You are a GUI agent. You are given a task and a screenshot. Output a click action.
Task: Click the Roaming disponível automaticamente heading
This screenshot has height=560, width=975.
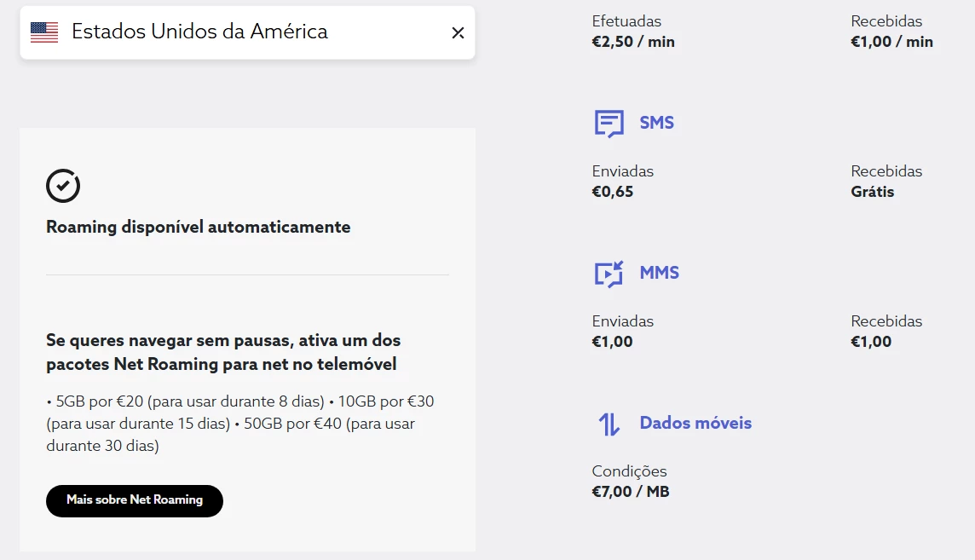tap(199, 227)
